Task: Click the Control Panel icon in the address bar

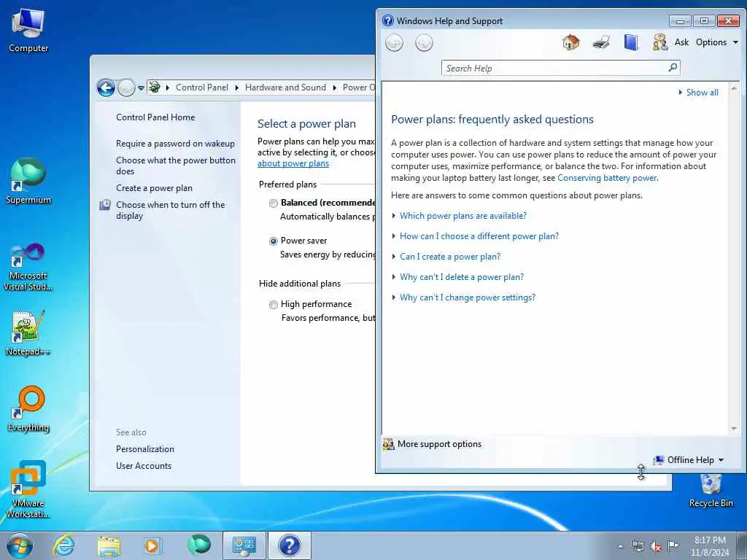Action: click(x=155, y=87)
